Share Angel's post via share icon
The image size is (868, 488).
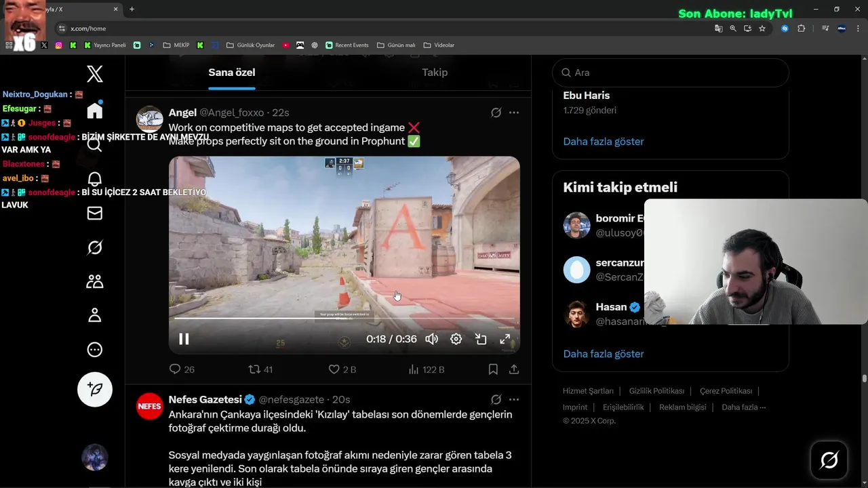coord(514,369)
